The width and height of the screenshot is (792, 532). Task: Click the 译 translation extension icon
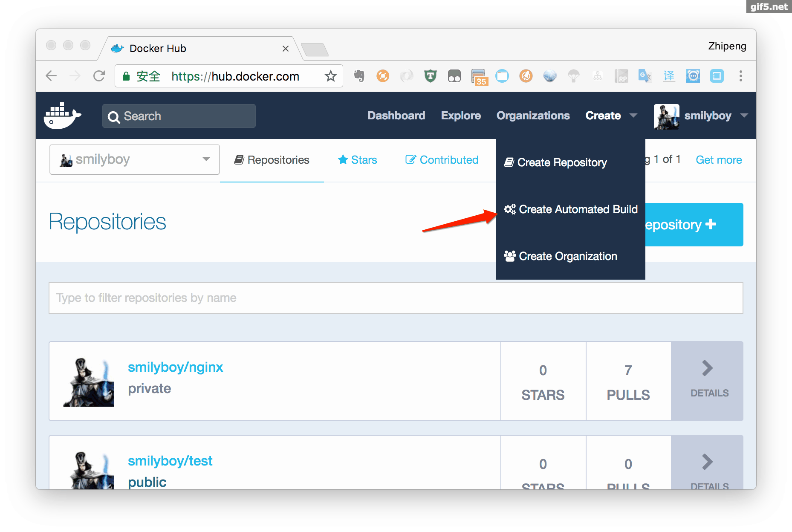(x=669, y=76)
